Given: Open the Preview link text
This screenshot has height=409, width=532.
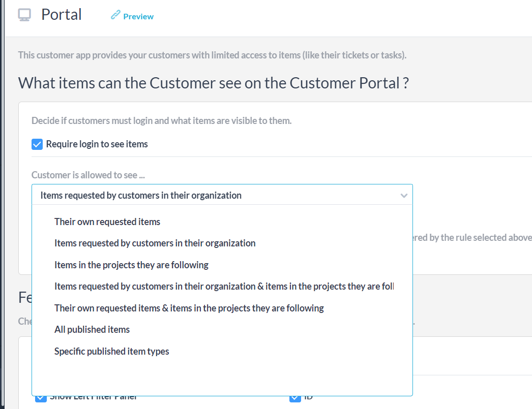Looking at the screenshot, I should [x=138, y=16].
